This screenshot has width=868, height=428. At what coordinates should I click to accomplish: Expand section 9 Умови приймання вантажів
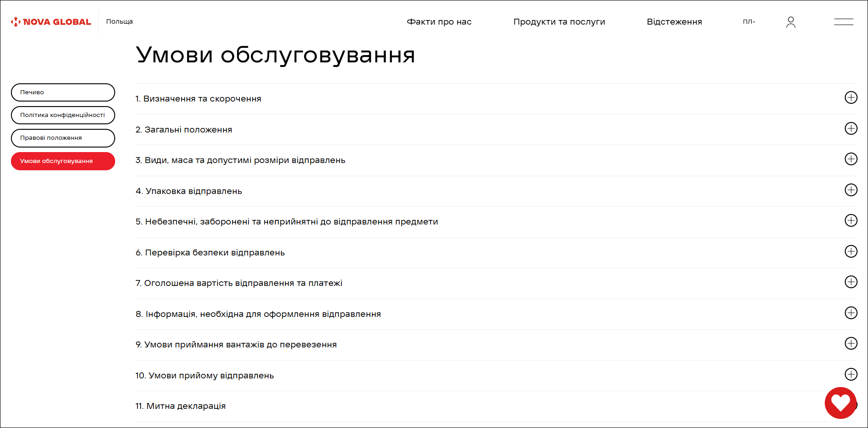pyautogui.click(x=851, y=343)
